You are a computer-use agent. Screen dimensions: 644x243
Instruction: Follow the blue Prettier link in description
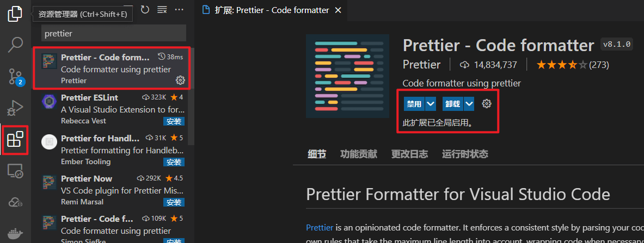[x=320, y=227]
